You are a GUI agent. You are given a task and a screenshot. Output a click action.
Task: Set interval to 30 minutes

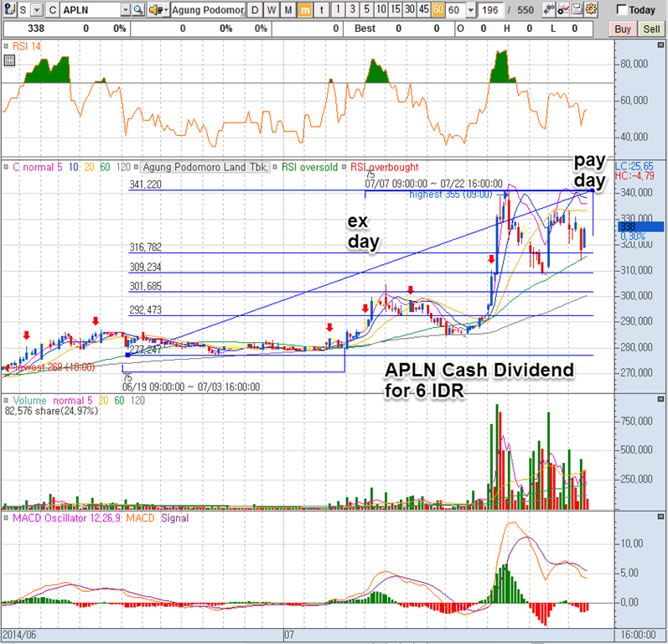tap(409, 9)
